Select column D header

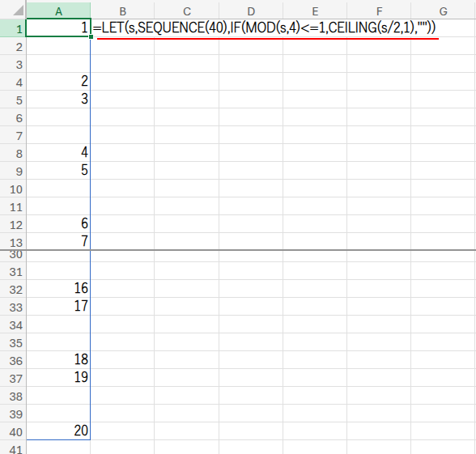[x=251, y=11]
